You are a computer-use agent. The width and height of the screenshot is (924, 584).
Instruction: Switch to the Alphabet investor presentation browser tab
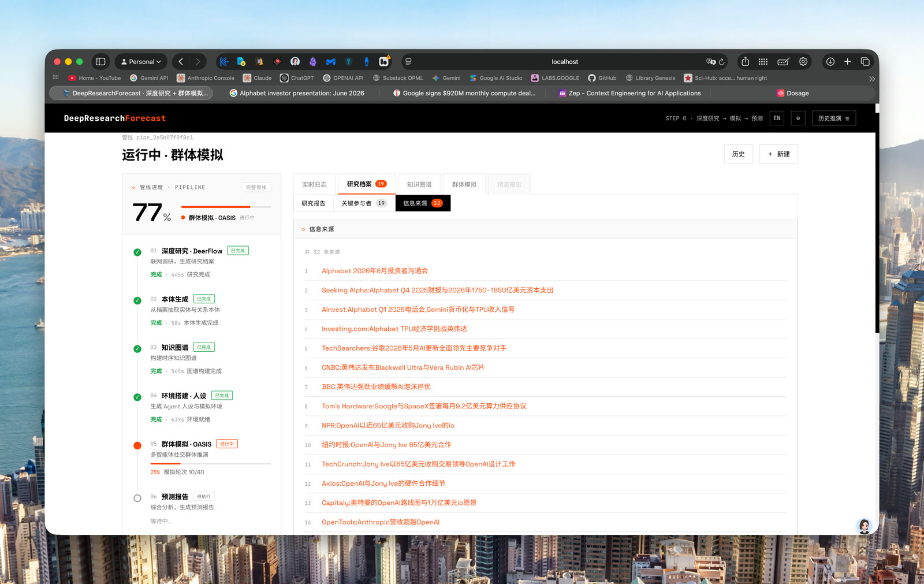297,93
